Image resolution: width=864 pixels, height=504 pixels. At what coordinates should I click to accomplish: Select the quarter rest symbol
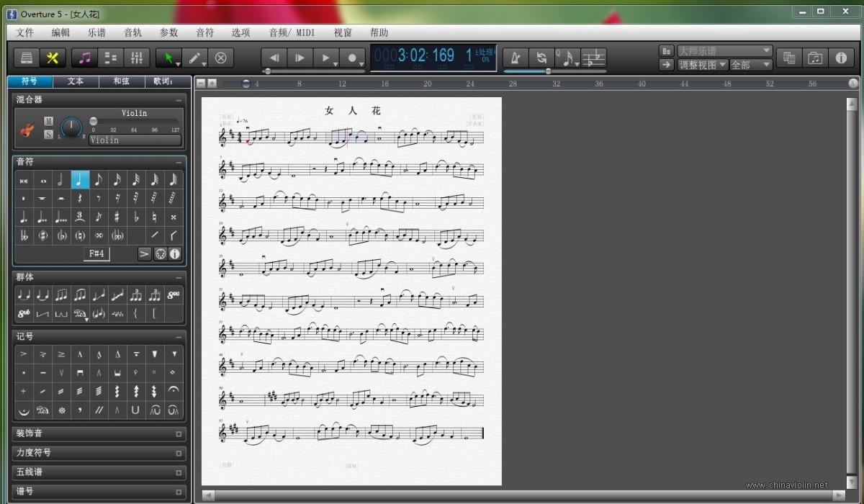[x=80, y=198]
